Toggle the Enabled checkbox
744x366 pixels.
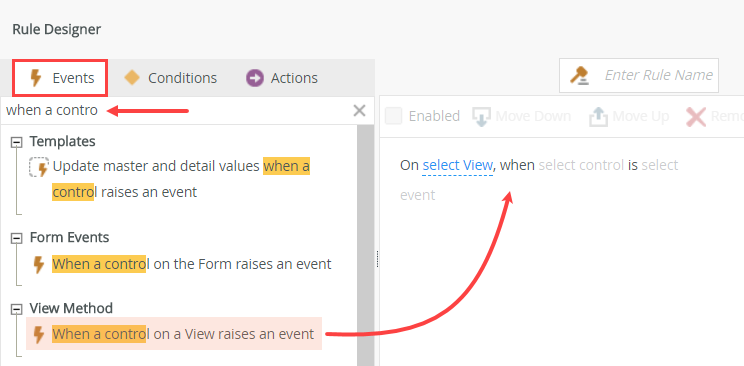(393, 116)
